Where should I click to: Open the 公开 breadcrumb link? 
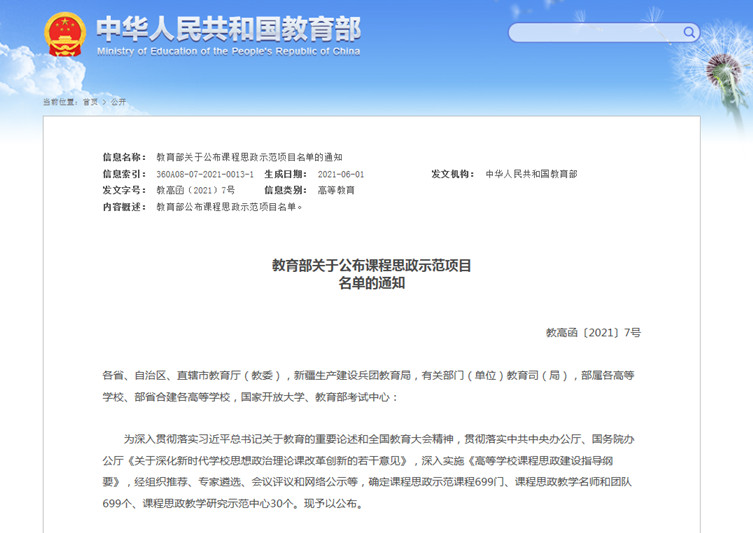pyautogui.click(x=118, y=102)
